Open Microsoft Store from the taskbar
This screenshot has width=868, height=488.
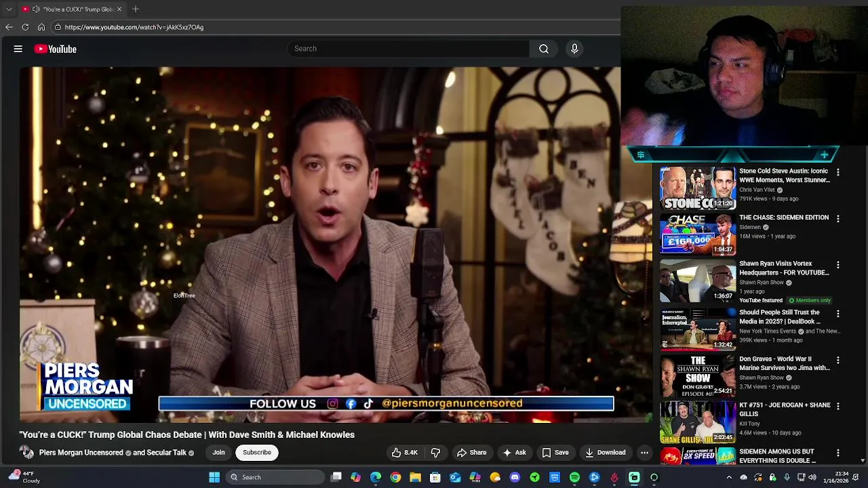click(x=435, y=477)
